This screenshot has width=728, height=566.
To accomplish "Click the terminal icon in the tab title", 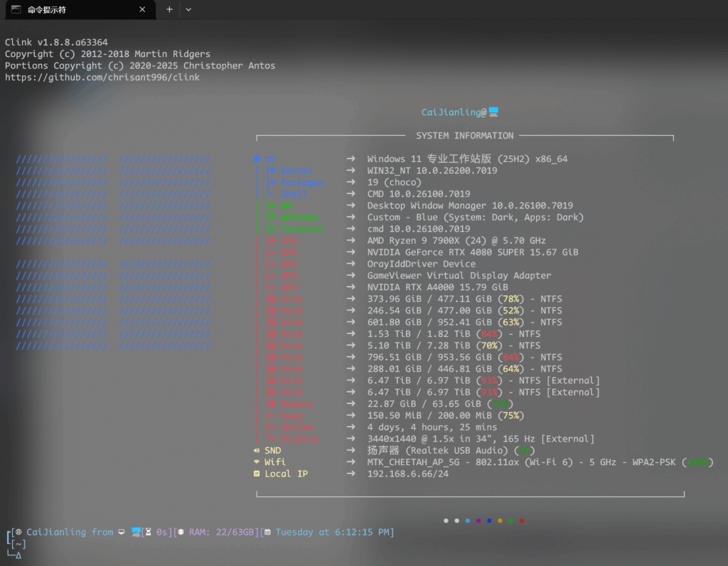I will point(16,9).
